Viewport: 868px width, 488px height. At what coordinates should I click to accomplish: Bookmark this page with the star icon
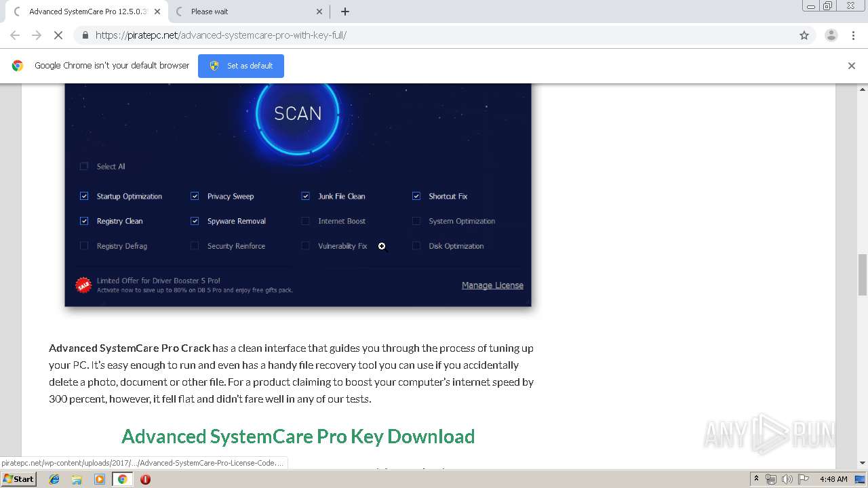[x=804, y=35]
